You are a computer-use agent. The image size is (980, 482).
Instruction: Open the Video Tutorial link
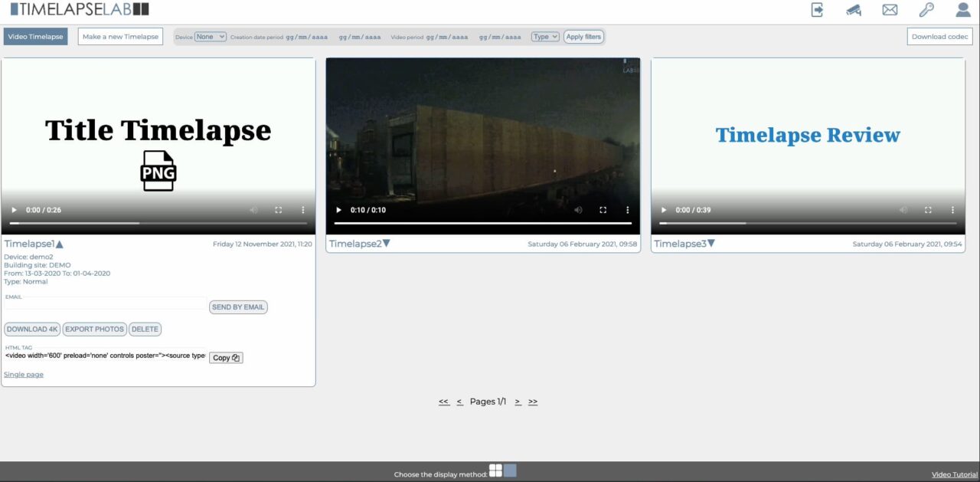[954, 475]
